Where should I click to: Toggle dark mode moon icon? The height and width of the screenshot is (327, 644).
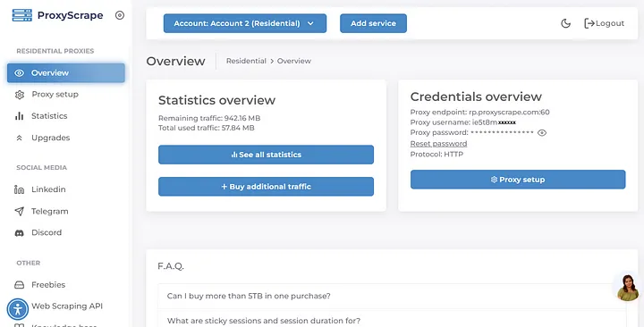click(565, 23)
